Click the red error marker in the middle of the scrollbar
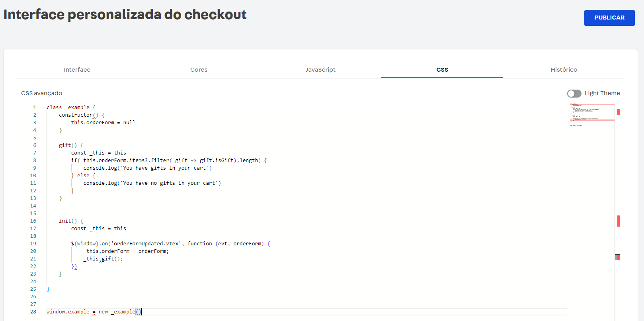Screen dimensions: 644x321 point(619,221)
